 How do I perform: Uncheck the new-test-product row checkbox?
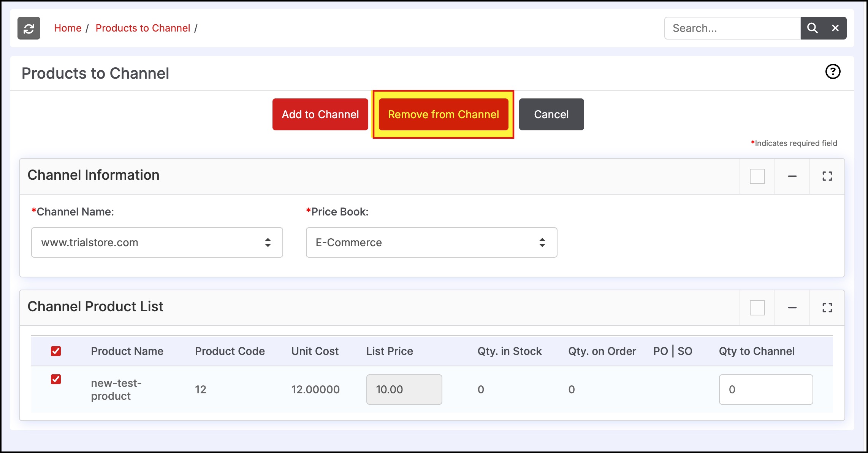click(x=56, y=379)
